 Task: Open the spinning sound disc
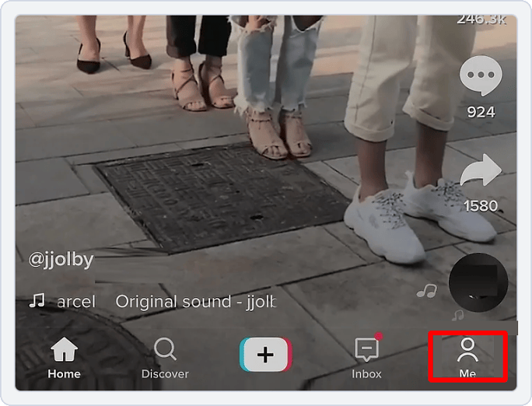(478, 282)
